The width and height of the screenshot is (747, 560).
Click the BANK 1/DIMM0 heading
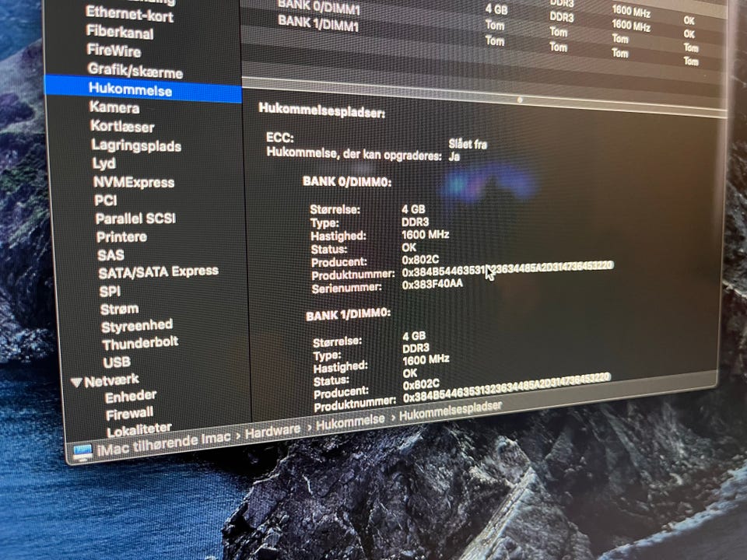[349, 314]
